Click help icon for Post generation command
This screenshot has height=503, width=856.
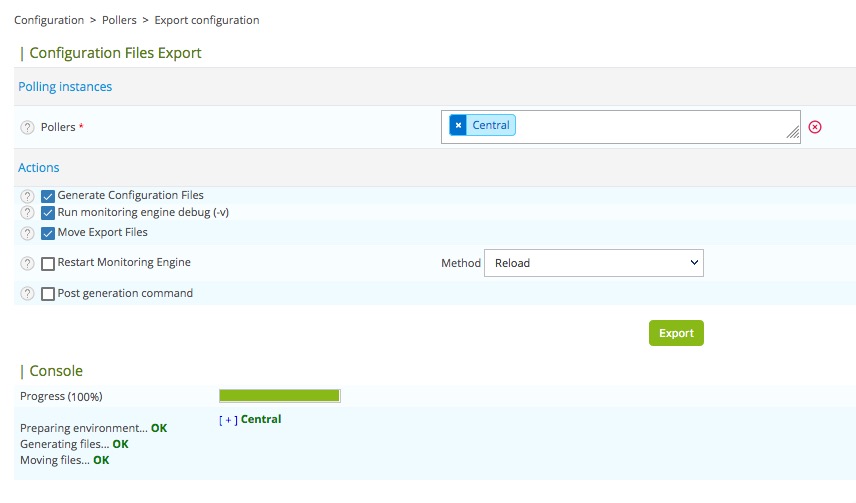click(27, 294)
